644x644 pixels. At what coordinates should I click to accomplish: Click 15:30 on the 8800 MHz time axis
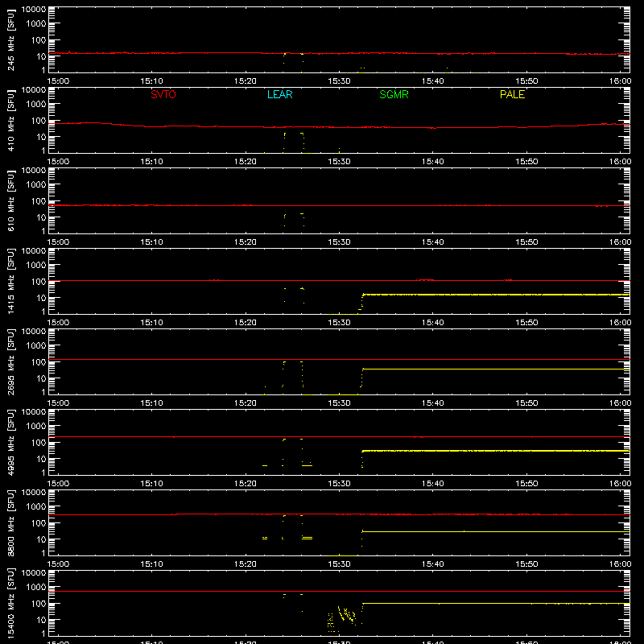(339, 564)
